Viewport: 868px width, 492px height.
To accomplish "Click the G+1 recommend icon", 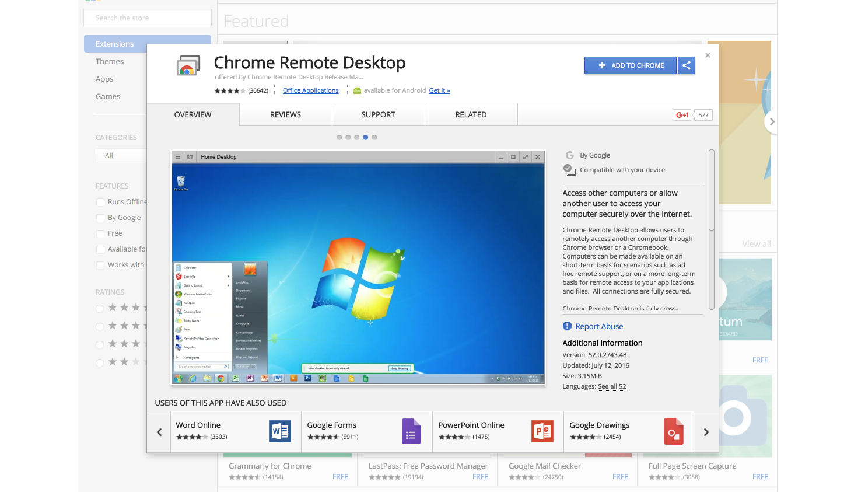I will pyautogui.click(x=681, y=115).
